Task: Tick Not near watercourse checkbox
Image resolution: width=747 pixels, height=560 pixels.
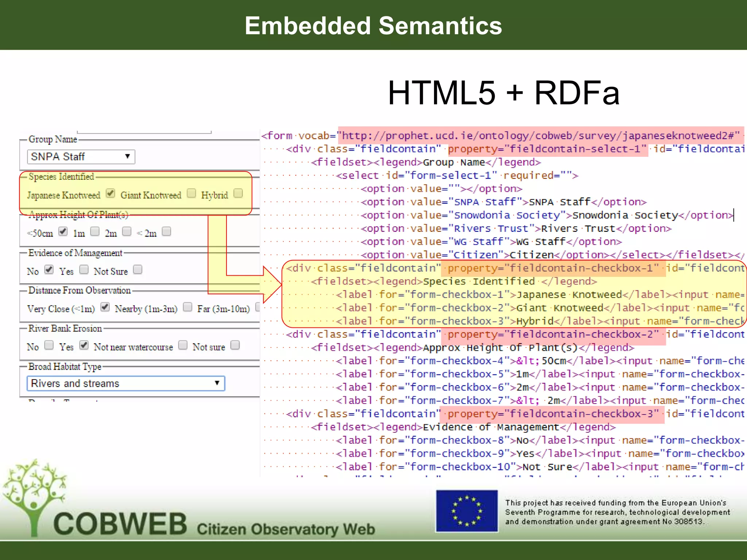Action: tap(183, 345)
